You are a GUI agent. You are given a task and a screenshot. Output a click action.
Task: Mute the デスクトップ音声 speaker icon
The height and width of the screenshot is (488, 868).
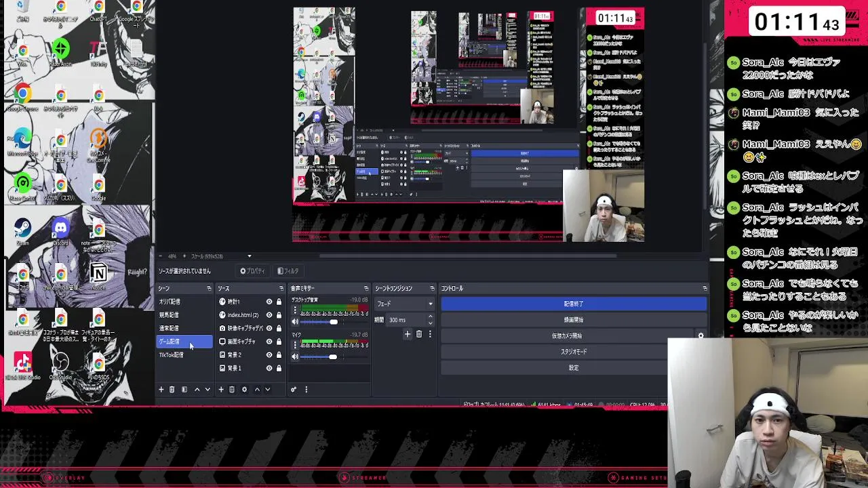point(295,322)
